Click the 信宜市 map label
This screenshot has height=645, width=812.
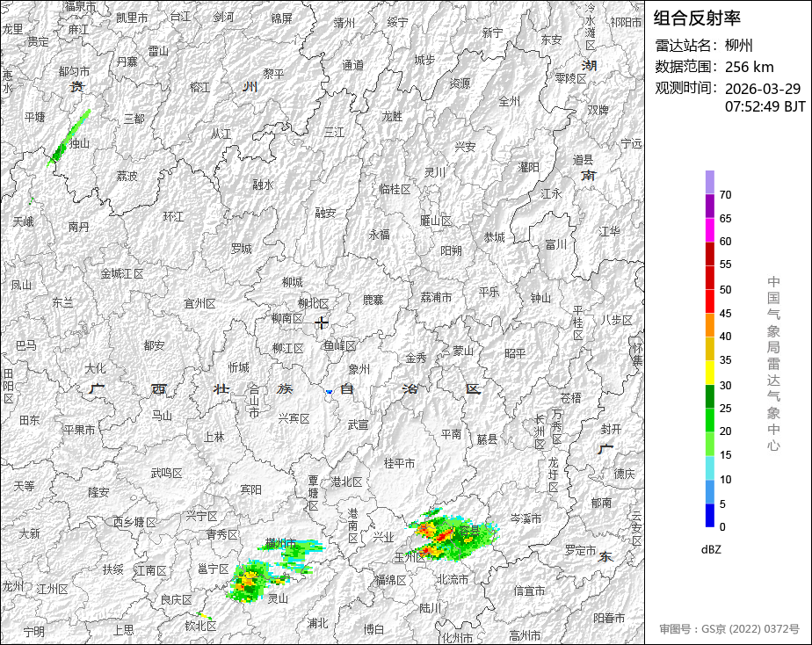click(x=529, y=591)
